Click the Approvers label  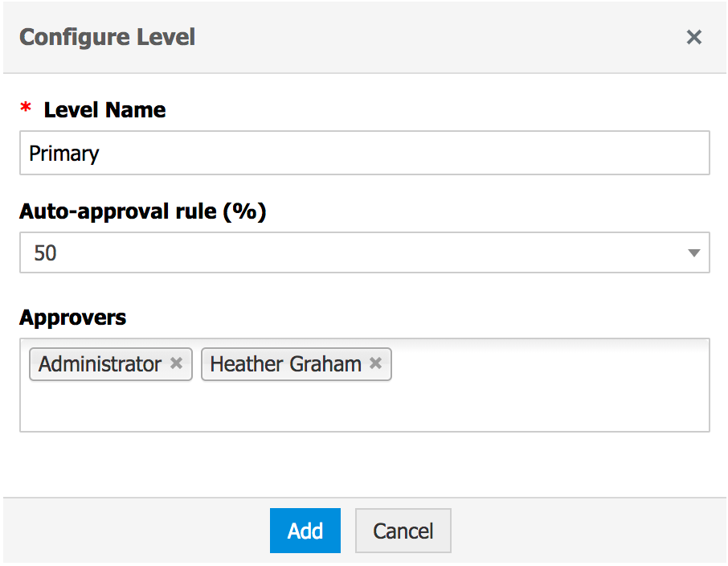coord(72,318)
